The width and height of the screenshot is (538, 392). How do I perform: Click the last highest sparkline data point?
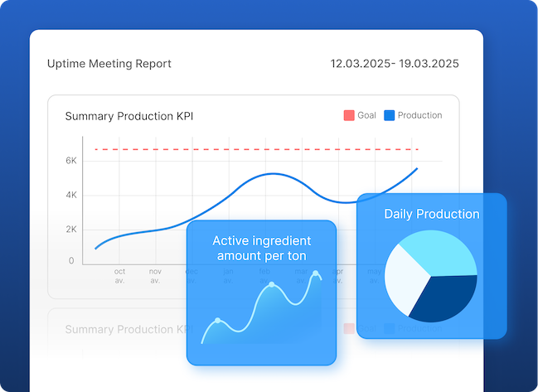pyautogui.click(x=316, y=273)
